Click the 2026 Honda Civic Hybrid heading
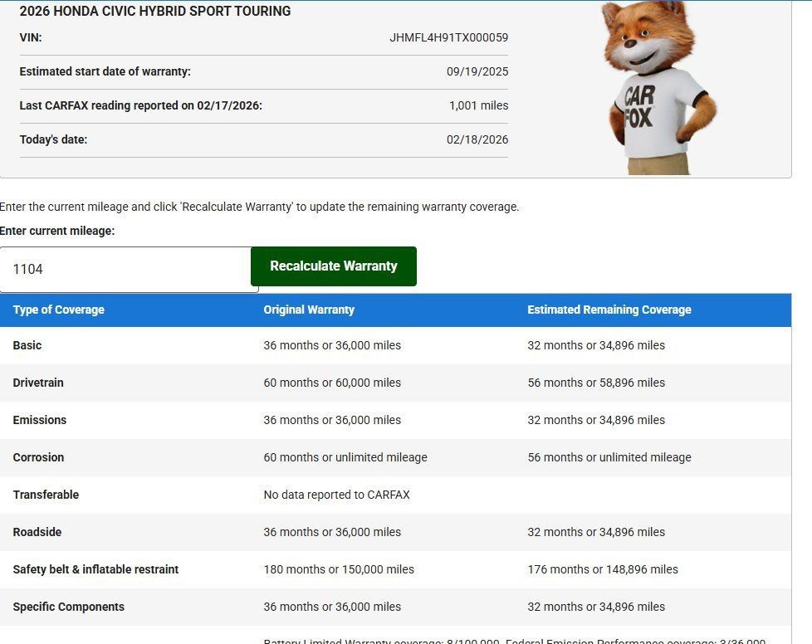812x644 pixels. [155, 12]
